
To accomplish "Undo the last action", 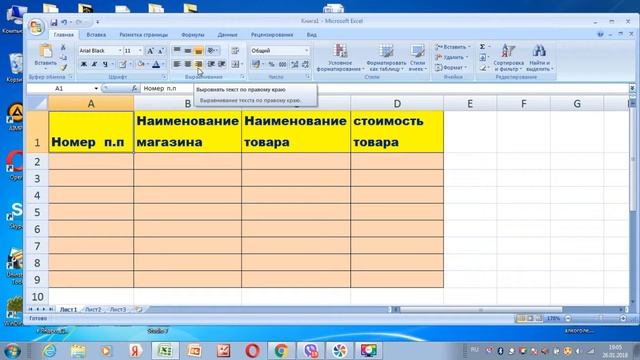I will click(64, 22).
